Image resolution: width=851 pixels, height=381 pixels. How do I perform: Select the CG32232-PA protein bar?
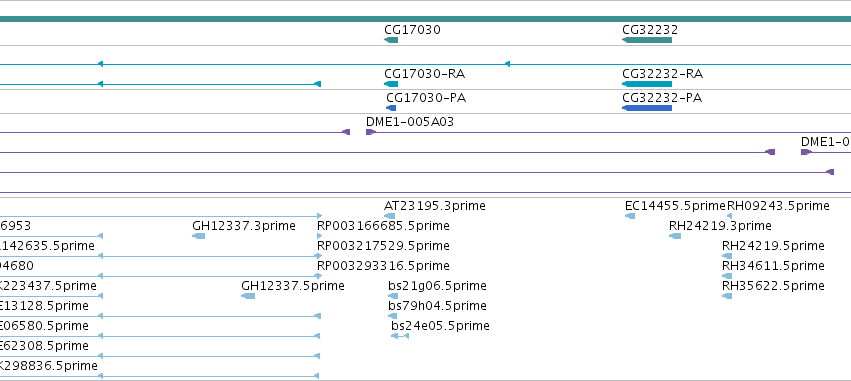pyautogui.click(x=647, y=108)
